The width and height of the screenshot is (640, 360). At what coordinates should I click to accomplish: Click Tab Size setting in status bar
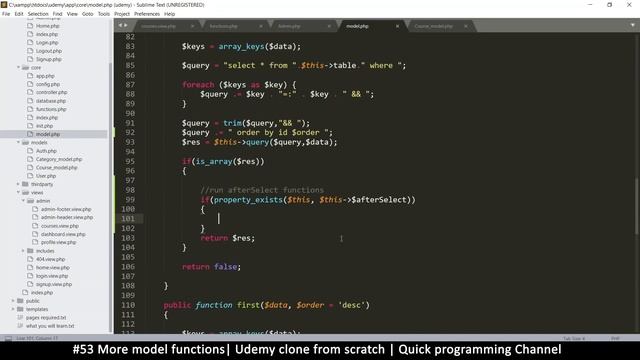click(574, 338)
